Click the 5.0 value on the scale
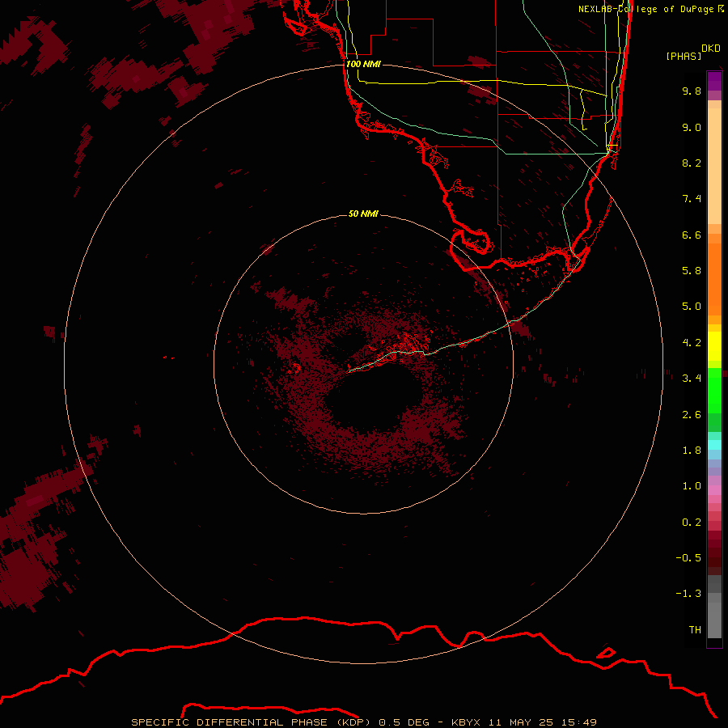 pos(692,307)
